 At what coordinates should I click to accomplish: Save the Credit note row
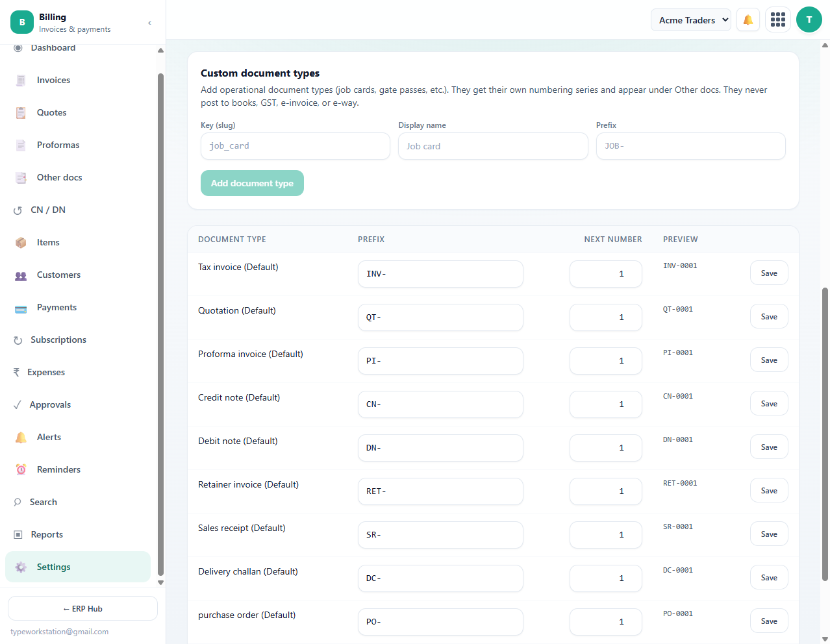click(769, 404)
